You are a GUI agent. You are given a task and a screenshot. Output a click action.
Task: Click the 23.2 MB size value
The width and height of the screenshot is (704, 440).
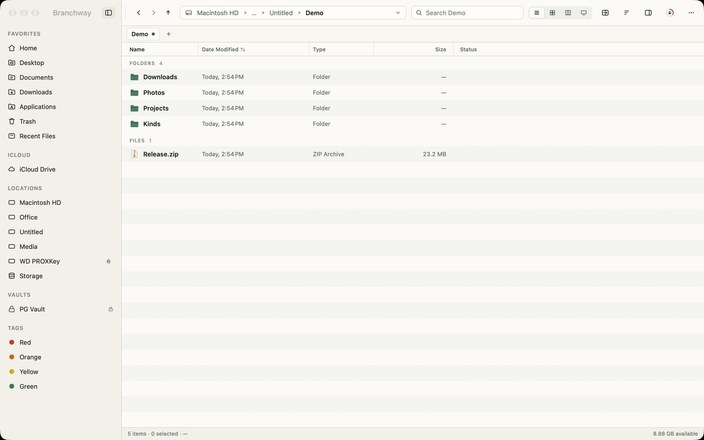[434, 154]
